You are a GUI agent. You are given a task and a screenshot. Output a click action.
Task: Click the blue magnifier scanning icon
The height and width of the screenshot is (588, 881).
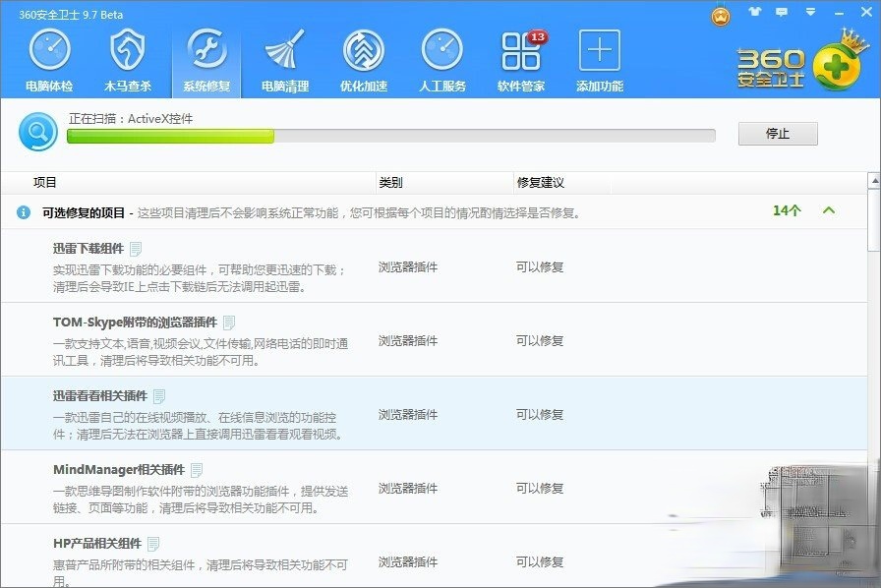click(x=36, y=132)
